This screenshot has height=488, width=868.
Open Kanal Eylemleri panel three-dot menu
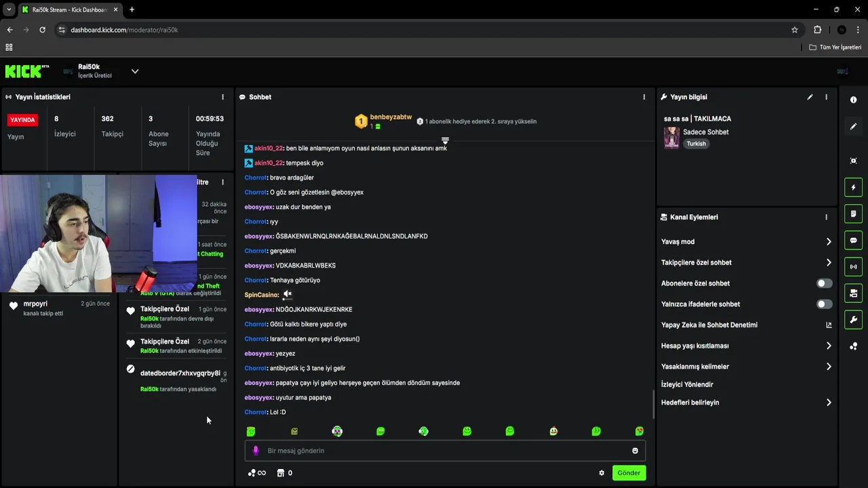click(826, 217)
